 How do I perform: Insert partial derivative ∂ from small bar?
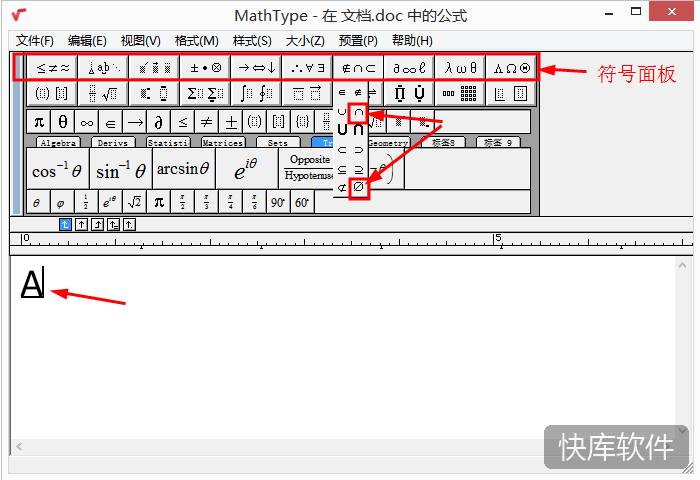click(x=159, y=122)
